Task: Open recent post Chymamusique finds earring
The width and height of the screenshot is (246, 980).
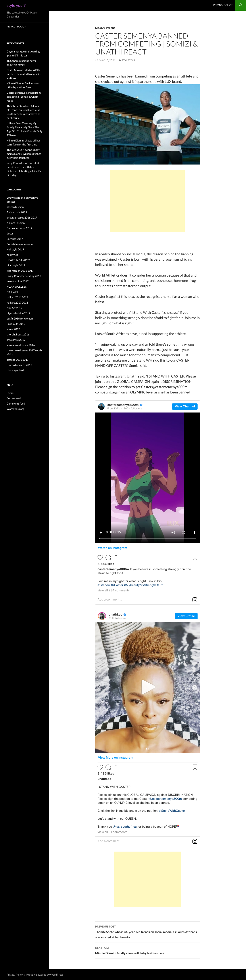Action: coord(23,53)
